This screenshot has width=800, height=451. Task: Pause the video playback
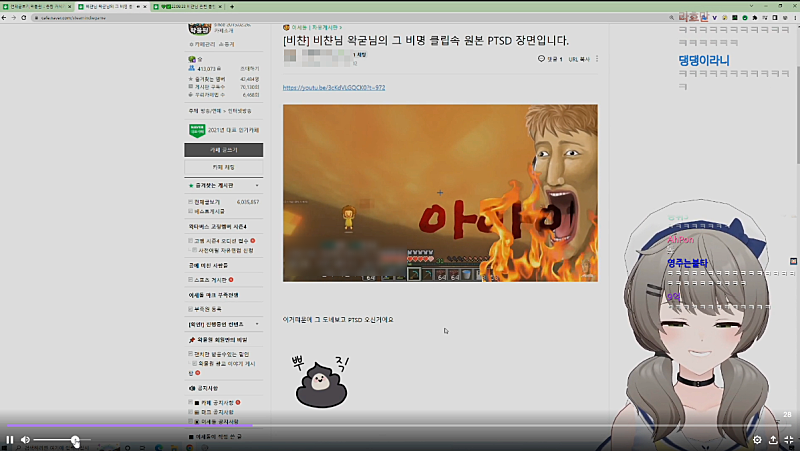(x=10, y=440)
